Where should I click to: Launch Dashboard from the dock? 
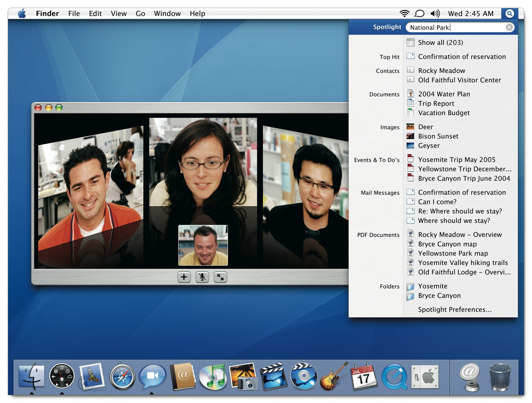(x=62, y=377)
